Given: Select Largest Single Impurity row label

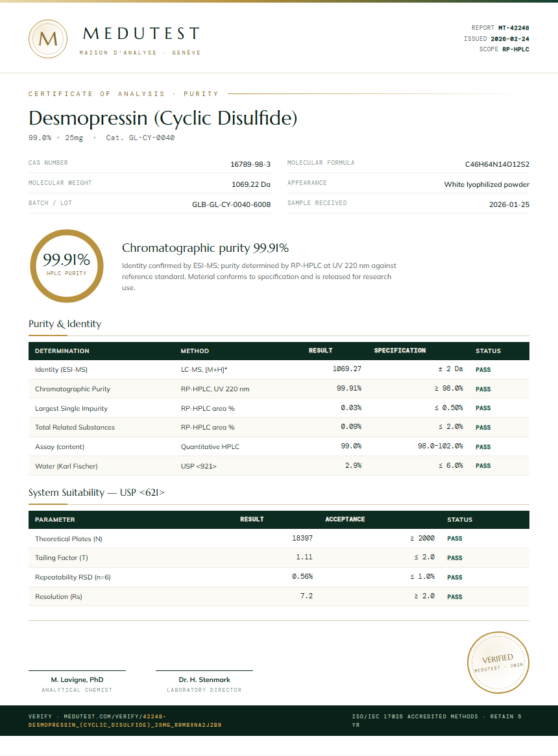Looking at the screenshot, I should [71, 408].
